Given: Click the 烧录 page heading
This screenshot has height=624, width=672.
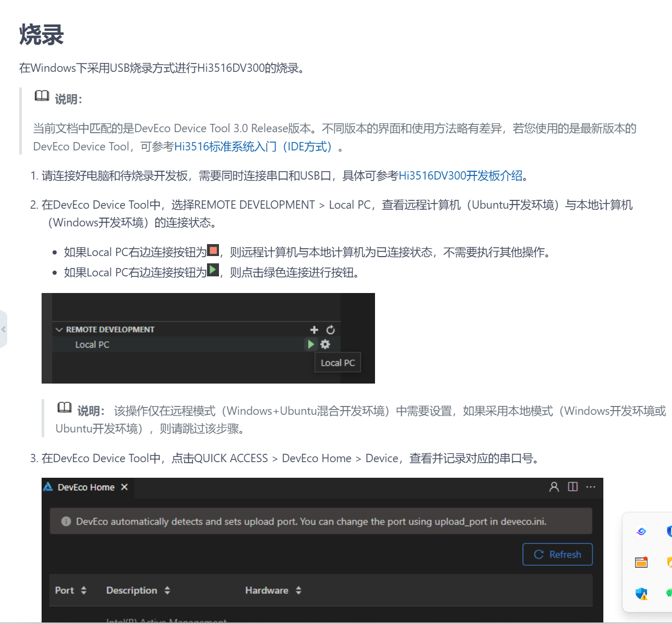Looking at the screenshot, I should 42,35.
